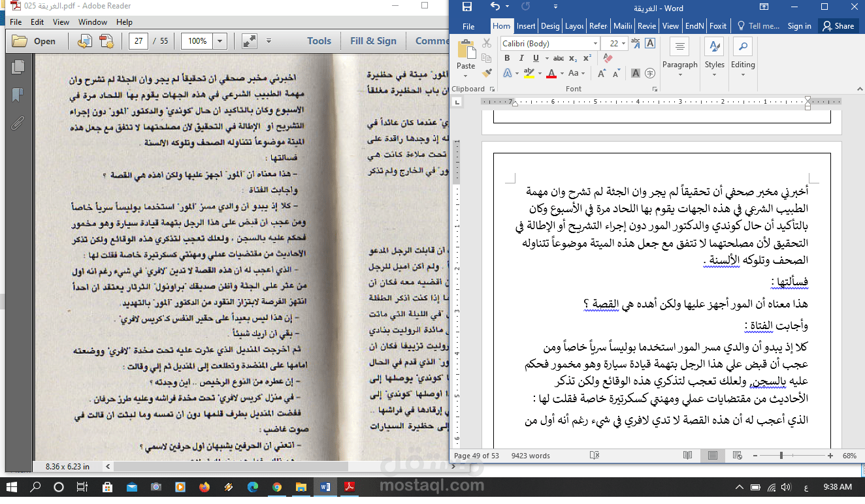Open the EndNote ribbon tab

694,26
